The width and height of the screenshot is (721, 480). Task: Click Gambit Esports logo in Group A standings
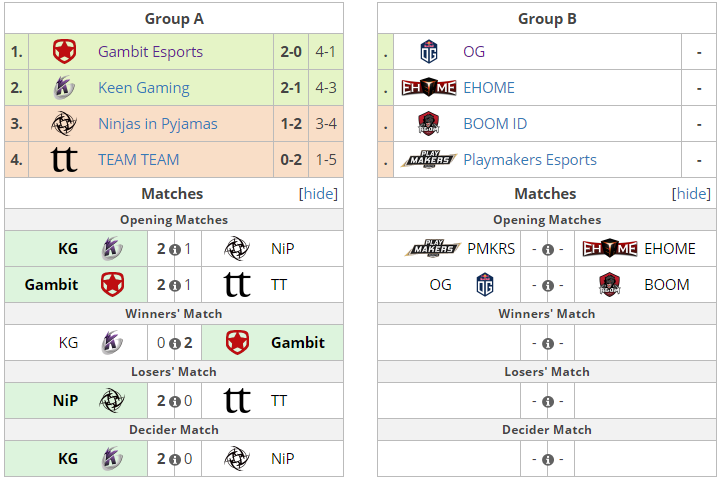click(64, 51)
